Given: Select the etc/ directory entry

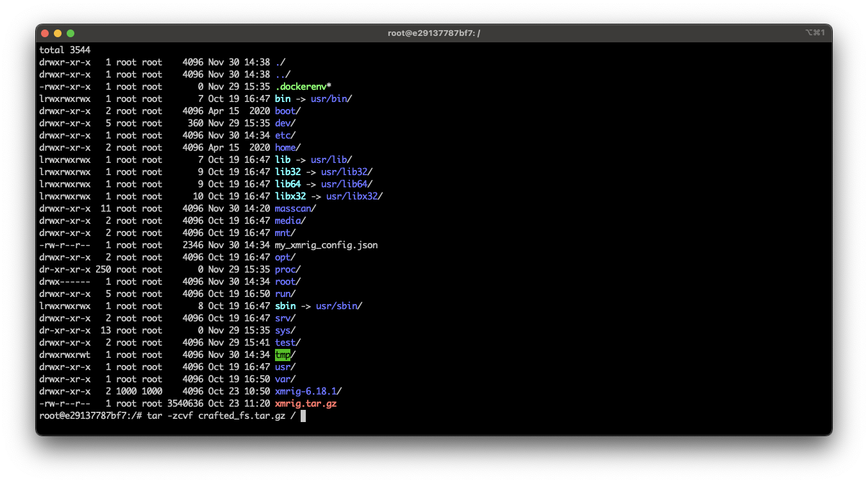Looking at the screenshot, I should tap(285, 135).
